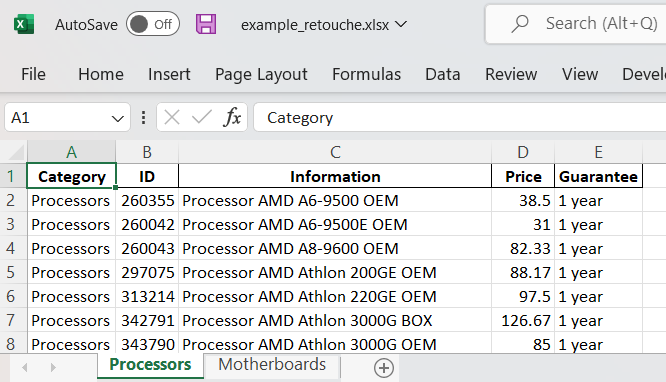Click the price cell 82.33
The height and width of the screenshot is (382, 666).
tap(523, 248)
